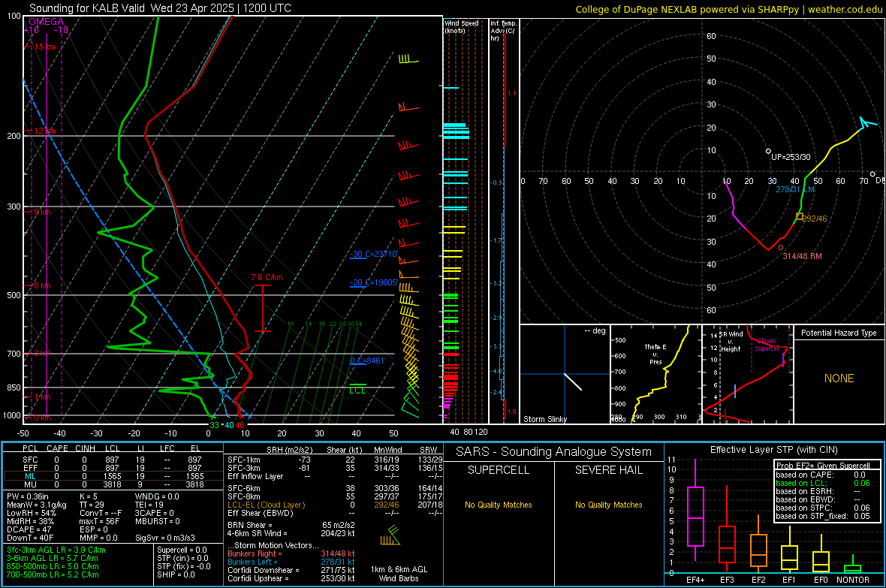Select the highlighted ML parcel row
The image size is (886, 588).
113,476
